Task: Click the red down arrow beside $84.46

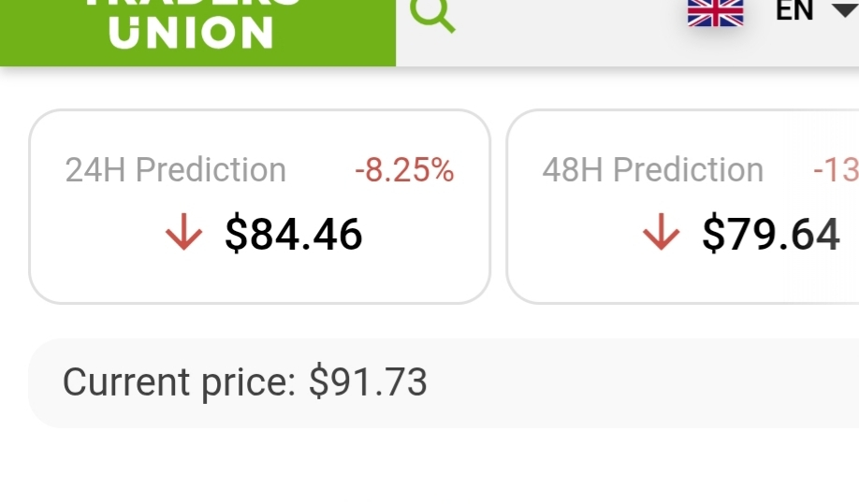Action: [x=183, y=234]
